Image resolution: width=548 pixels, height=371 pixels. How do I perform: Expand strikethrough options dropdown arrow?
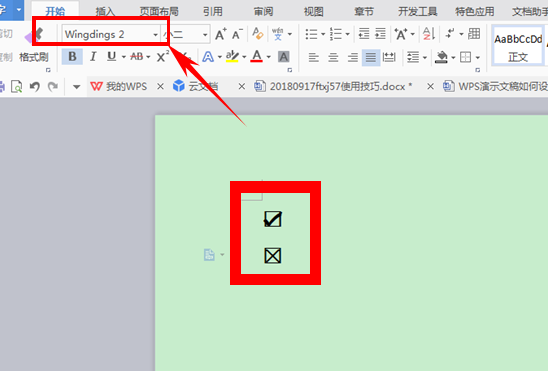coord(149,57)
